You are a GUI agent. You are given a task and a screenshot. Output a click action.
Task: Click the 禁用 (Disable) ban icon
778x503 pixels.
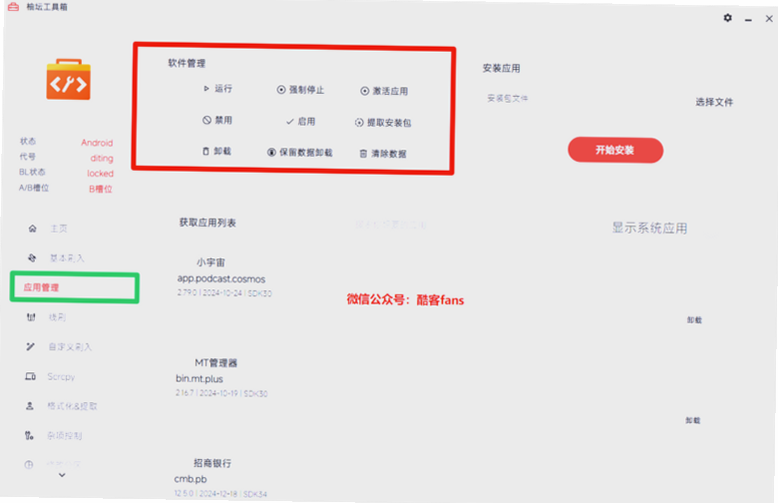pos(207,120)
